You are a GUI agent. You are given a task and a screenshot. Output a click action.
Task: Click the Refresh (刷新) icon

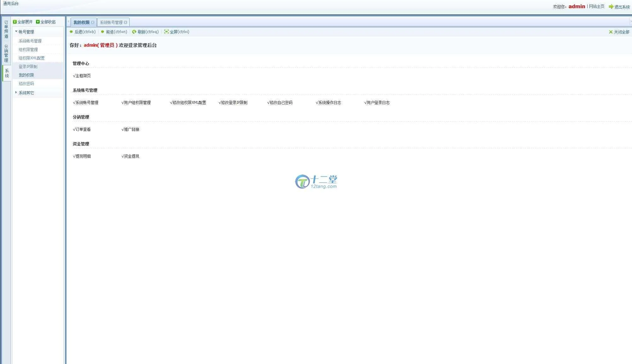tap(134, 32)
